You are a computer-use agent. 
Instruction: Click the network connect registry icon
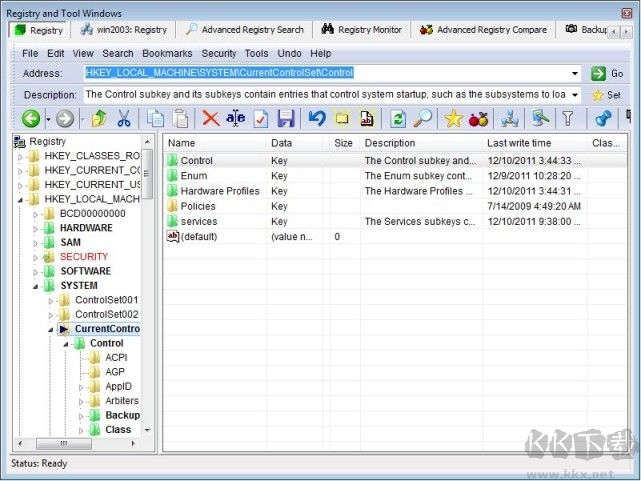pyautogui.click(x=509, y=119)
